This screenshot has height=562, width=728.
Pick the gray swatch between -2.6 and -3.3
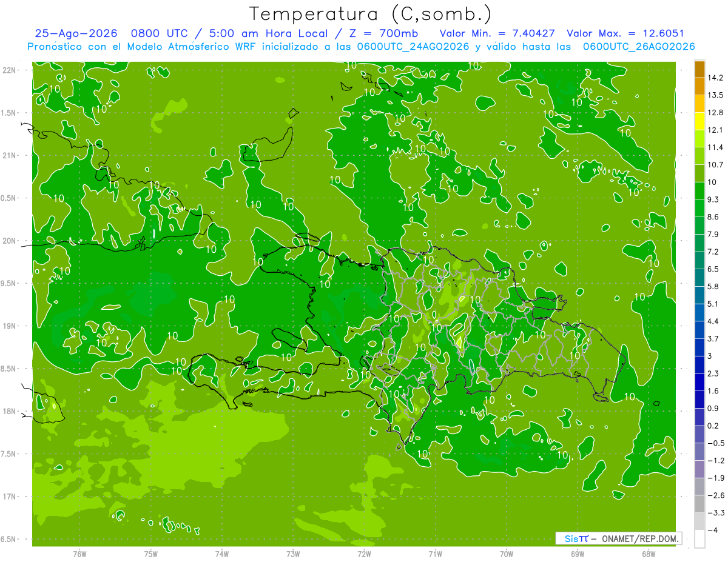[x=699, y=504]
